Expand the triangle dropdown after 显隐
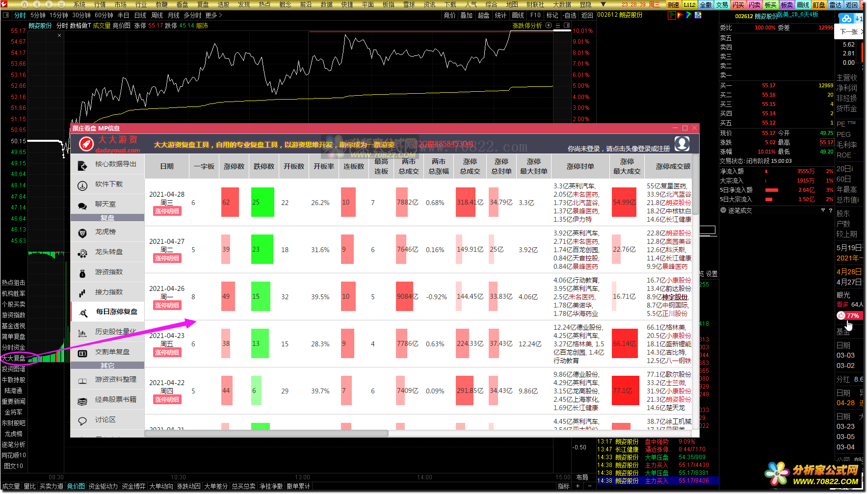The width and height of the screenshot is (868, 494). click(604, 4)
